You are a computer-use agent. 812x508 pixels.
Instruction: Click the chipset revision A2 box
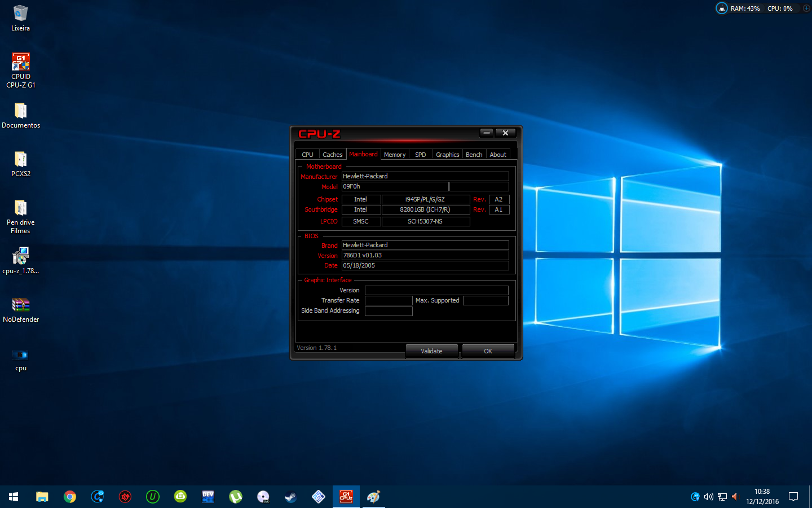point(499,199)
